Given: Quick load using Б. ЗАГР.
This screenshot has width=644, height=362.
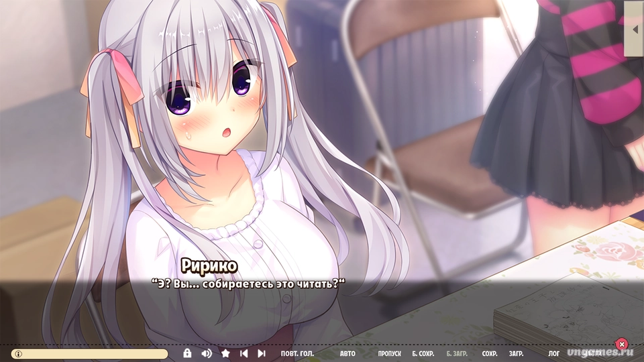Looking at the screenshot, I should coord(457,353).
